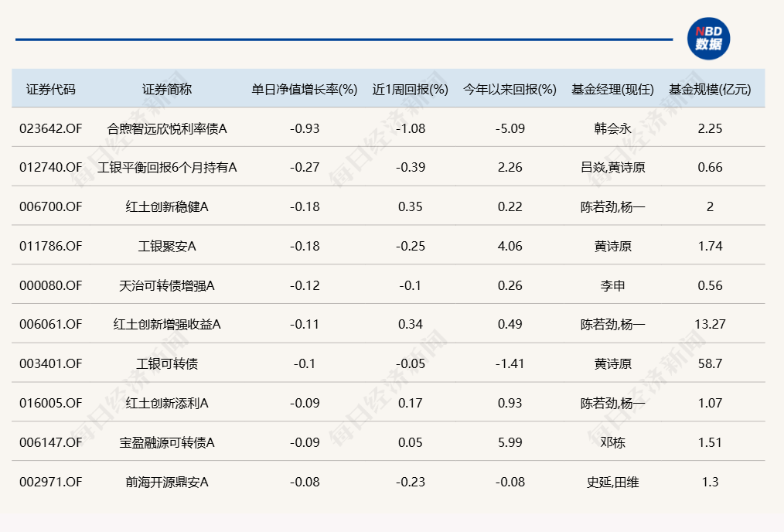
Task: Select fund name 宝盈融源可转债A
Action: (167, 442)
